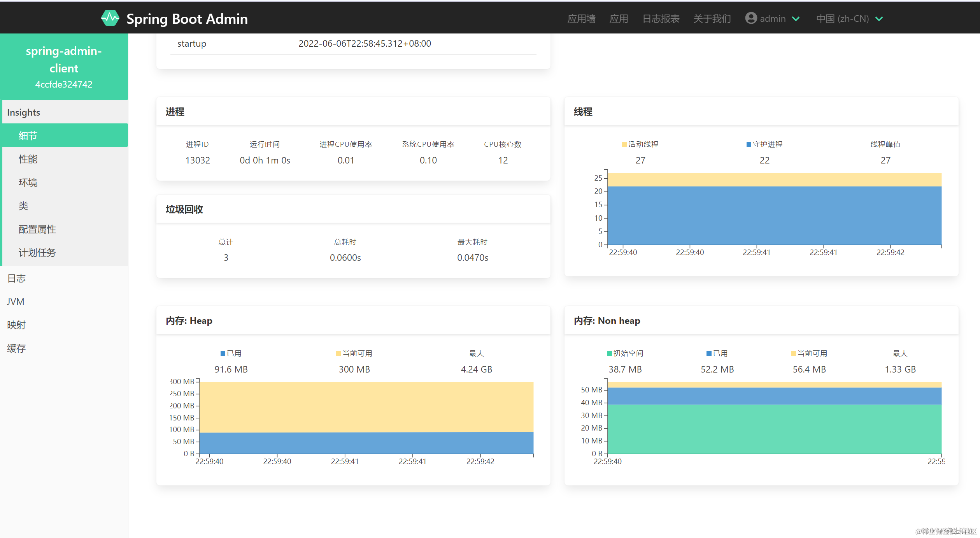
Task: Click the blue 已用 legend in Heap
Action: click(223, 353)
